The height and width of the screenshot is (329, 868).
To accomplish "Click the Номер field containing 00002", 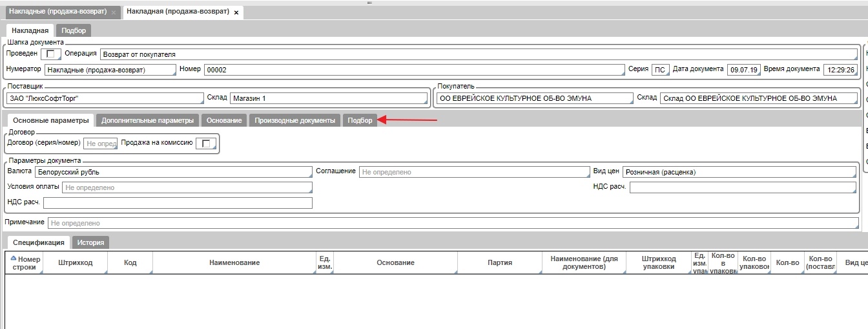I will pos(413,70).
